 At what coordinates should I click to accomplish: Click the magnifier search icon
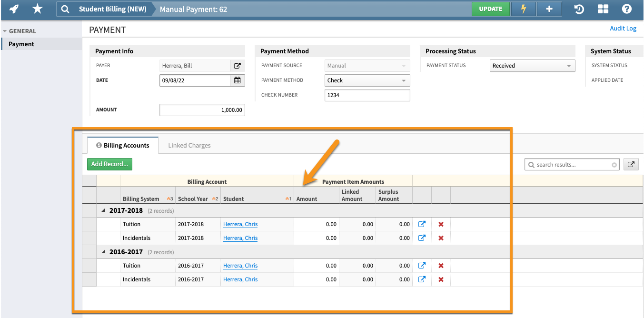65,9
